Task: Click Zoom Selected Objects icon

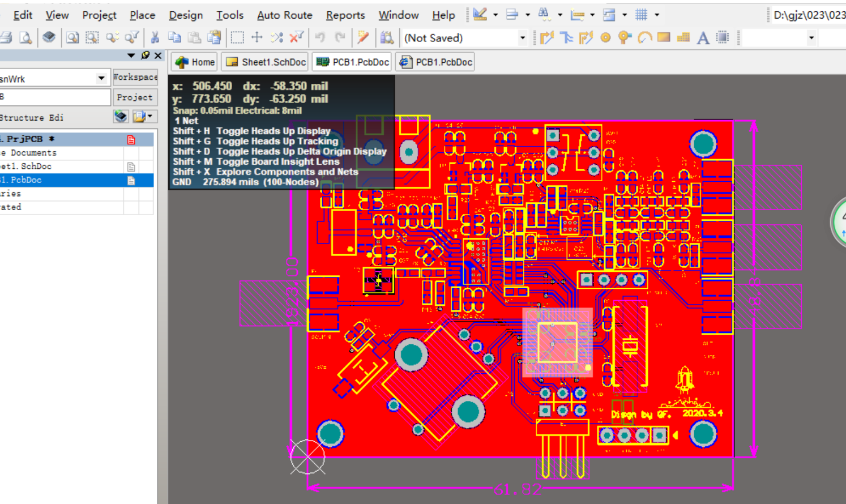Action: tap(92, 38)
